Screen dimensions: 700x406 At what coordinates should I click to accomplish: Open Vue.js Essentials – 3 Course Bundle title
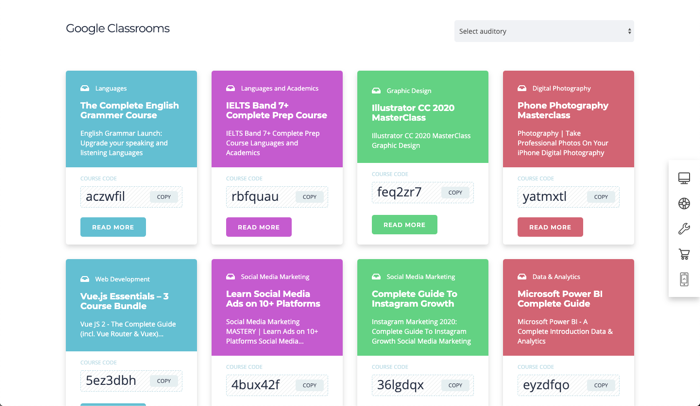(x=125, y=301)
